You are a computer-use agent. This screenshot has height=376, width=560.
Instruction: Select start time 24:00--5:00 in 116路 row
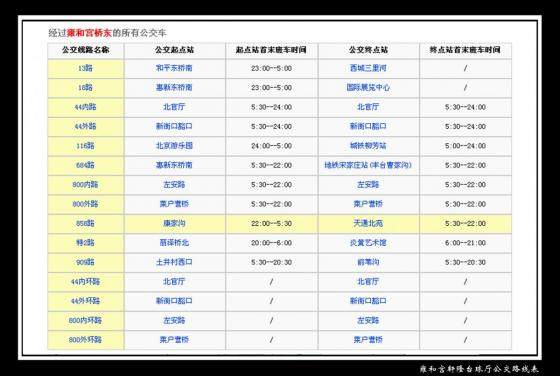coord(271,146)
